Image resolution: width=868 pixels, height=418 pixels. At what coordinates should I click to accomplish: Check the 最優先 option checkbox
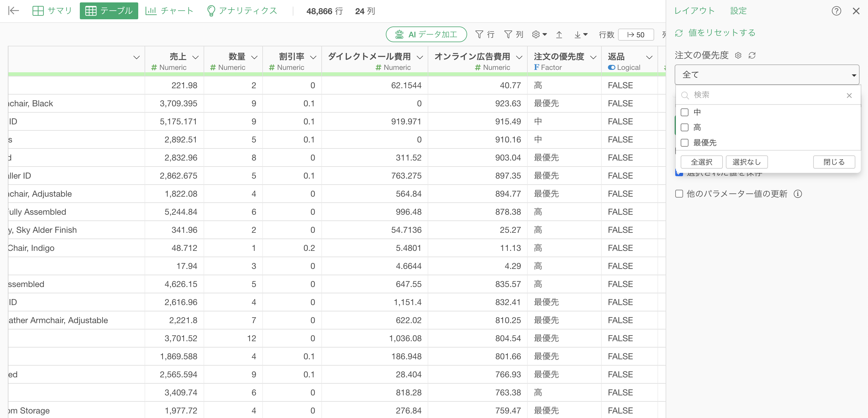684,142
